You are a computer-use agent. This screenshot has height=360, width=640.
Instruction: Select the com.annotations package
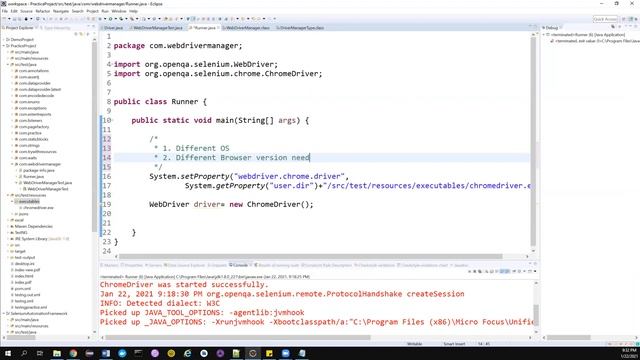pos(33,71)
